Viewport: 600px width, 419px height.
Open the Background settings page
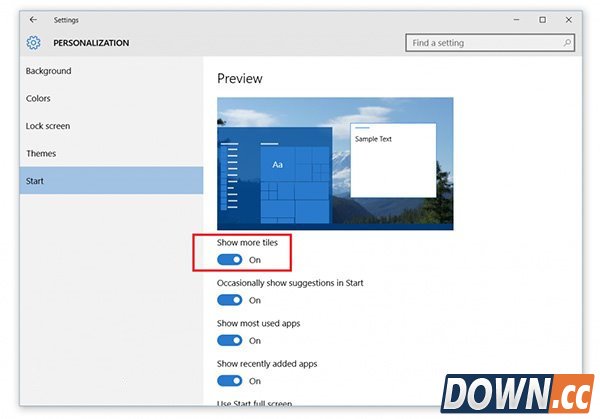48,71
